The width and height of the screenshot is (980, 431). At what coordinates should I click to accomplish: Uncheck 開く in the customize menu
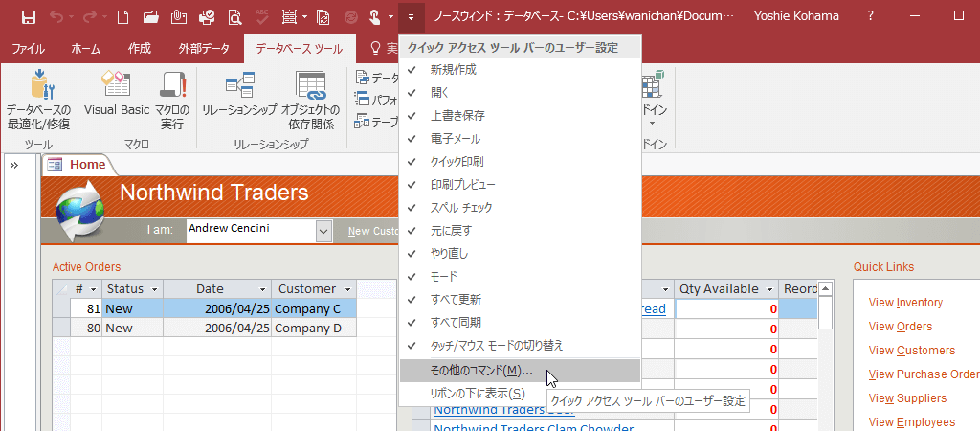pyautogui.click(x=520, y=93)
